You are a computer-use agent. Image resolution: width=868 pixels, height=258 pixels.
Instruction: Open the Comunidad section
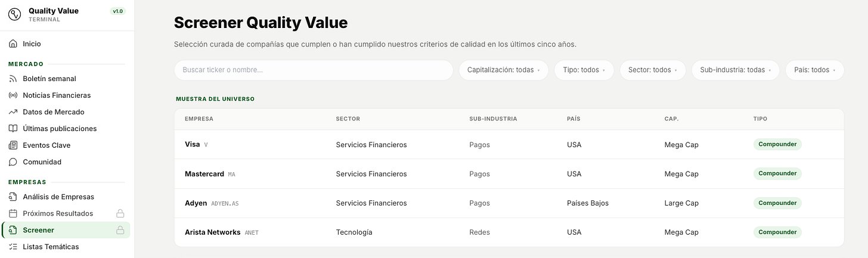pyautogui.click(x=66, y=162)
